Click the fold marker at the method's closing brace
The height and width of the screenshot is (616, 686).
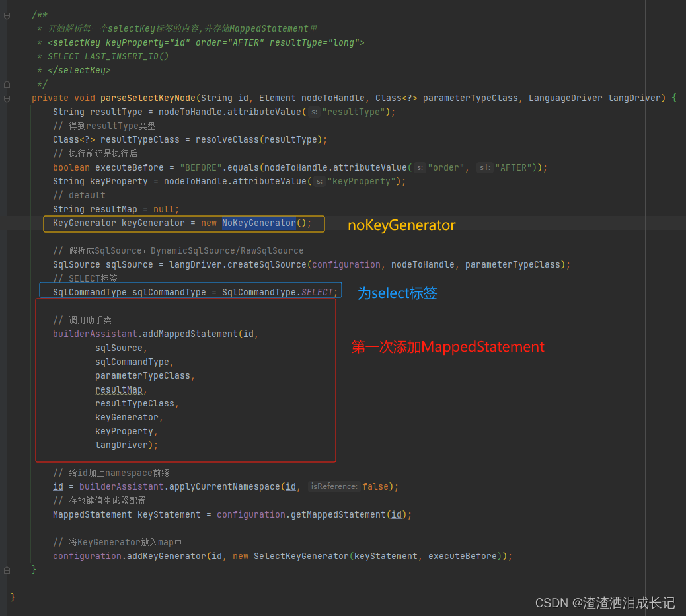7,570
